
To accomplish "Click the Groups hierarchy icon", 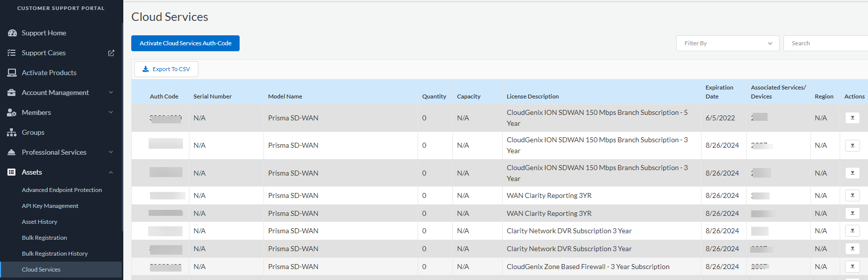I will [12, 132].
